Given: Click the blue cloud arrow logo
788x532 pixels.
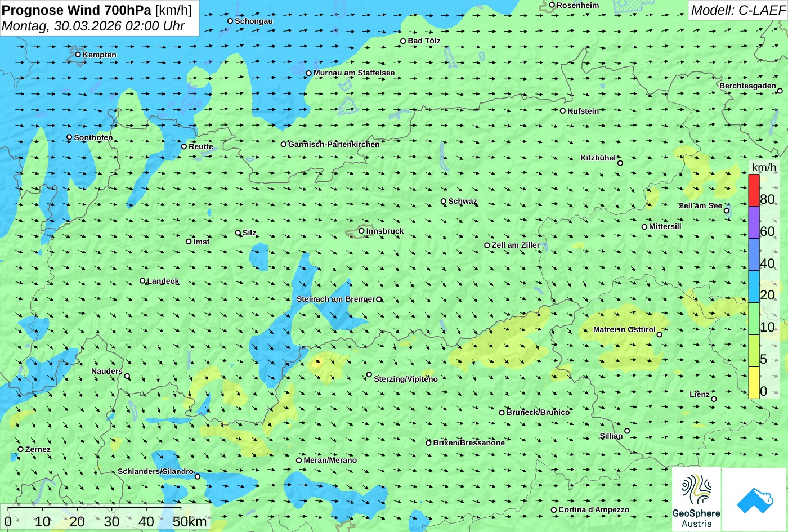Looking at the screenshot, I should click(754, 500).
